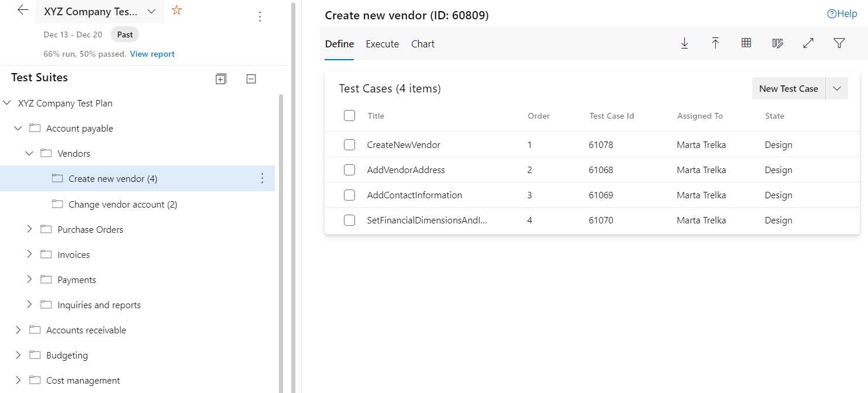Click Purchase Orders folder icon

46,229
